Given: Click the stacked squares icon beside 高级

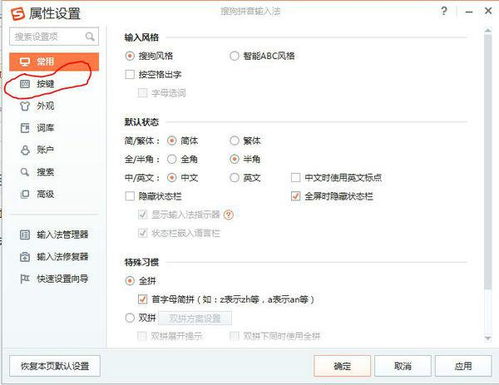Looking at the screenshot, I should [x=25, y=194].
